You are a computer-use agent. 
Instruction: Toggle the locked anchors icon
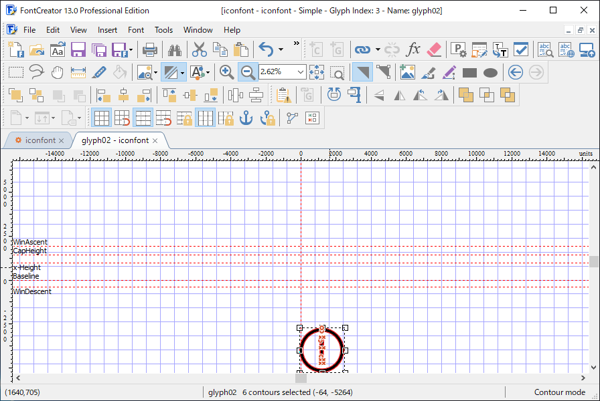pos(267,118)
